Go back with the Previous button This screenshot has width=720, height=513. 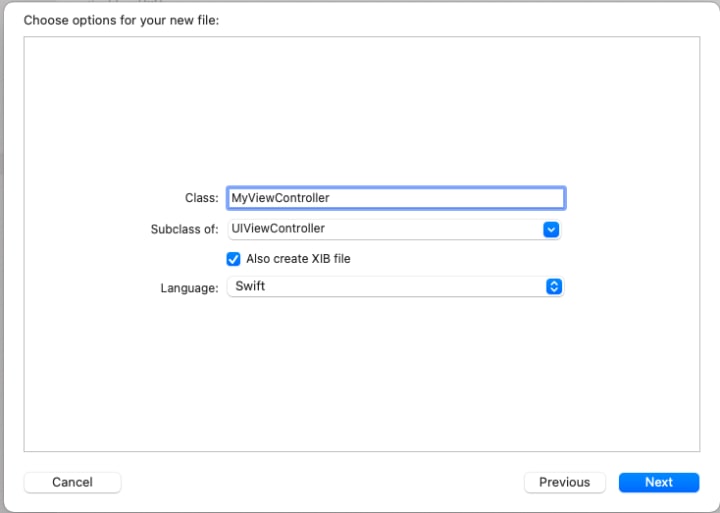click(565, 482)
